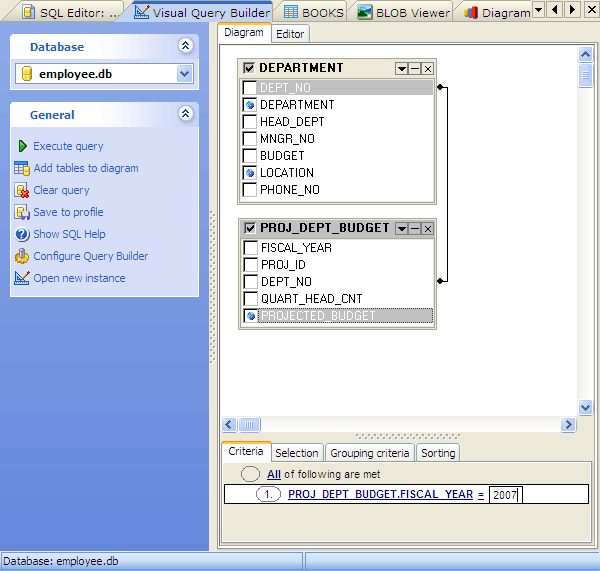This screenshot has height=571, width=600.
Task: Check the FISCAL_YEAR field checkbox
Action: pos(251,248)
